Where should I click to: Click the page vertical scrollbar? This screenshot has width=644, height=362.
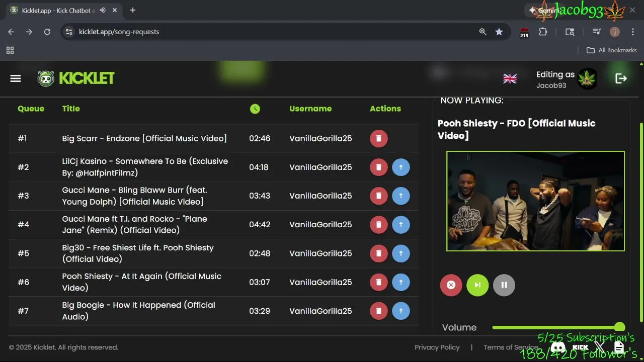(x=641, y=221)
